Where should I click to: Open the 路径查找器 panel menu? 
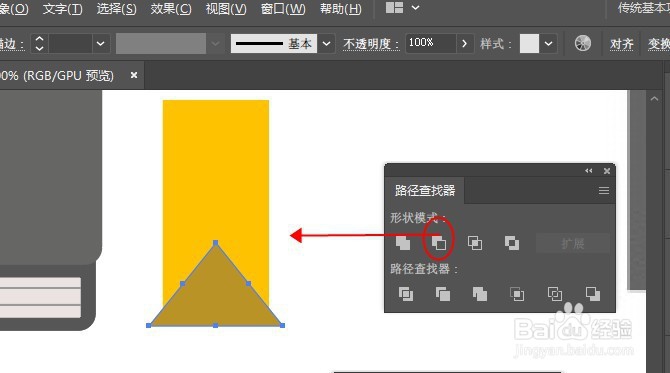point(603,191)
